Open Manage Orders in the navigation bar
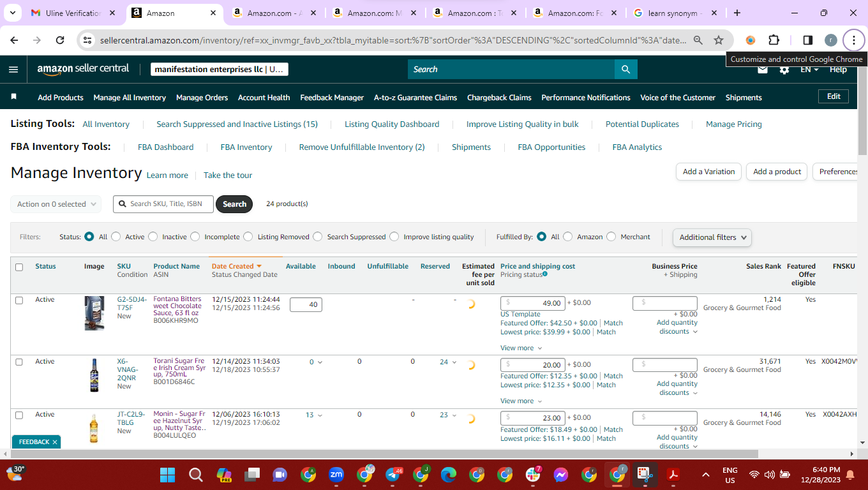Viewport: 868px width, 490px height. coord(202,98)
